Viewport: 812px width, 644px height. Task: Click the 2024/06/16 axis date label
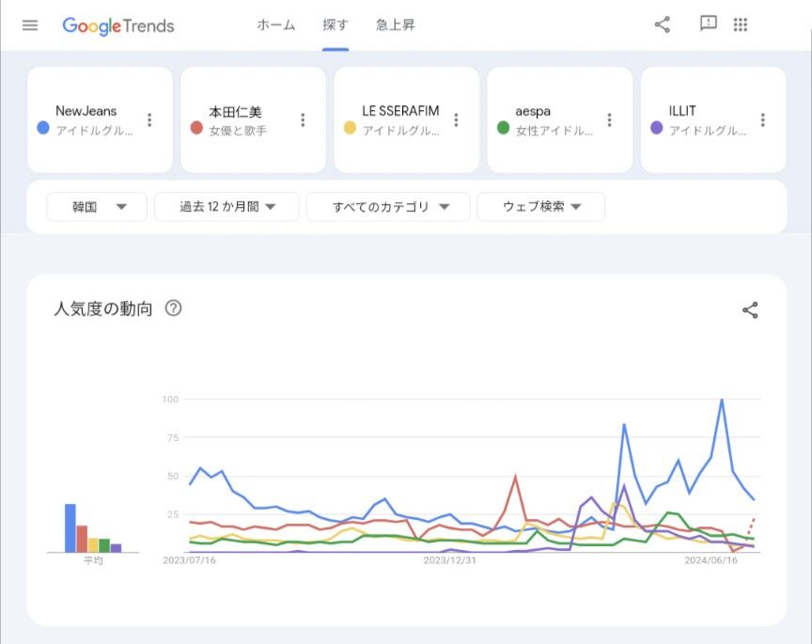click(x=710, y=560)
